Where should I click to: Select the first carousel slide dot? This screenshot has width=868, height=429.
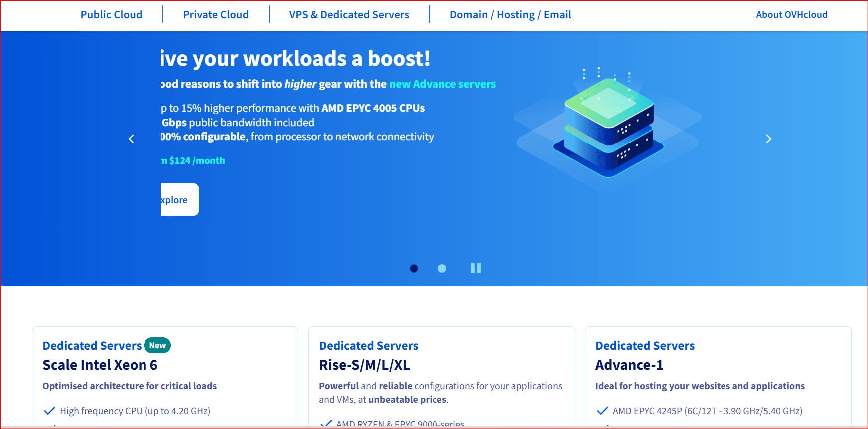414,268
